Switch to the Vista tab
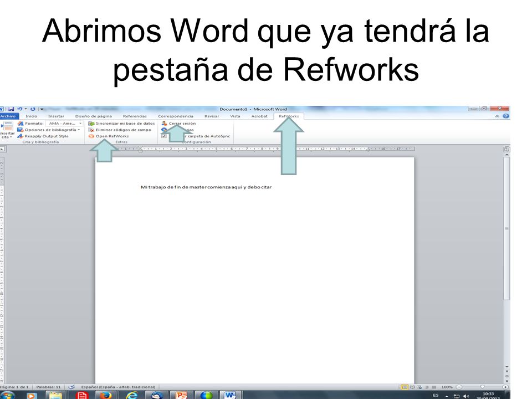 (x=235, y=116)
